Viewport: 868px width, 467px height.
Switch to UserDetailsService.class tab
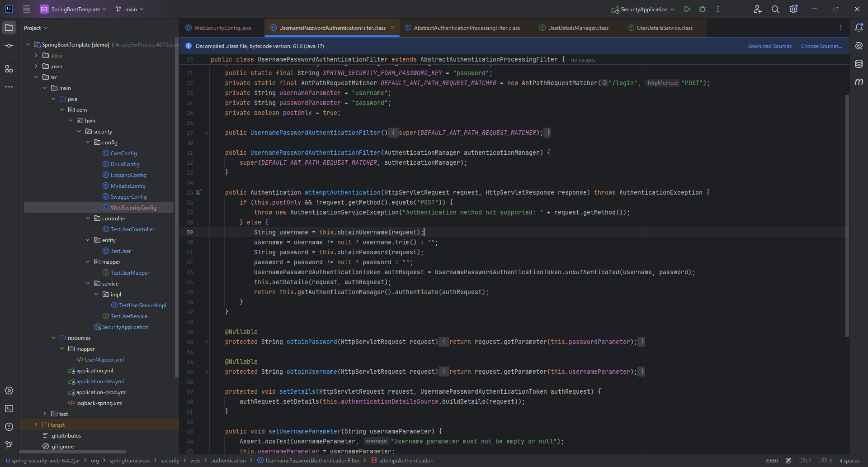(x=660, y=28)
